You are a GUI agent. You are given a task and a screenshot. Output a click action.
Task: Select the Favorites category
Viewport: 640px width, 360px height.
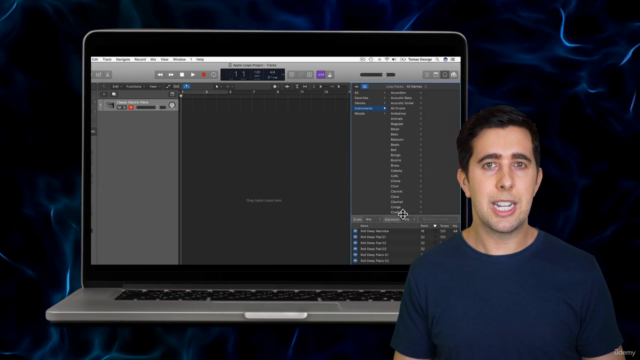click(370, 98)
